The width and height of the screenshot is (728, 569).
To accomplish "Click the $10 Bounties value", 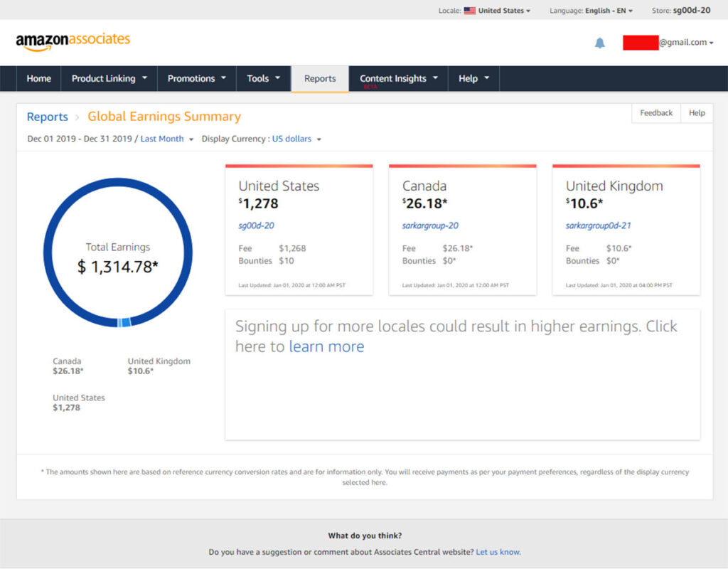I will point(286,261).
